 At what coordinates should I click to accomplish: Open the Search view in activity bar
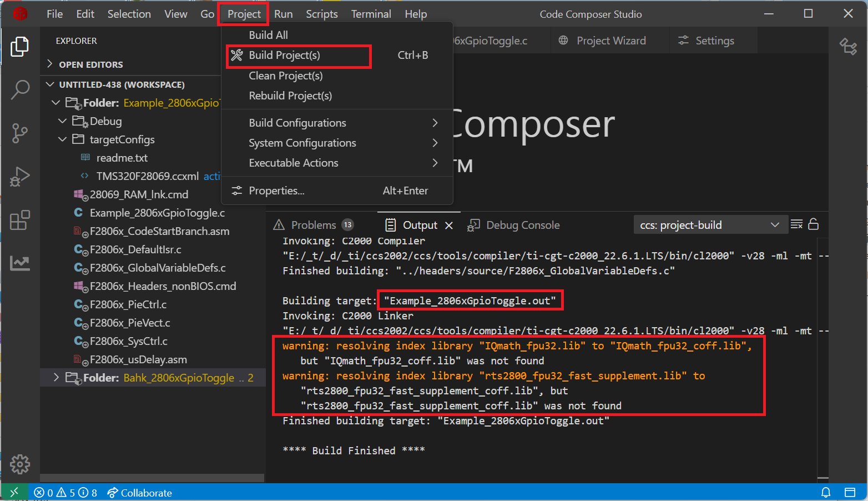click(x=20, y=89)
